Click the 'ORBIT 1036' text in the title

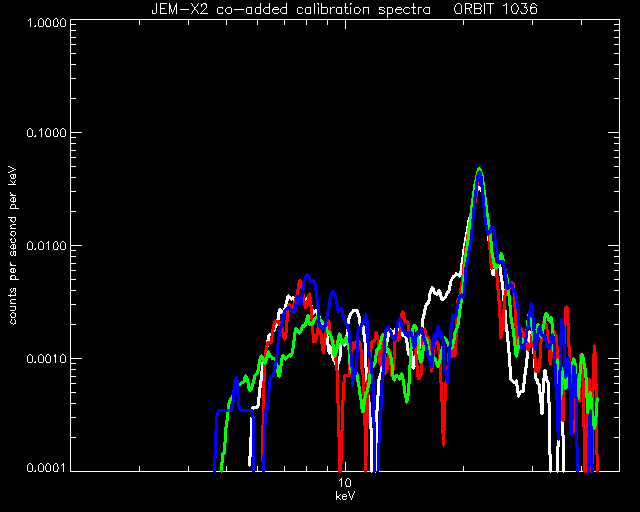496,9
